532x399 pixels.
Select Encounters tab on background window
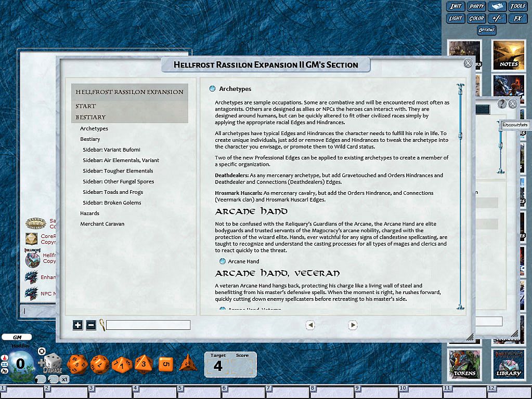(515, 125)
